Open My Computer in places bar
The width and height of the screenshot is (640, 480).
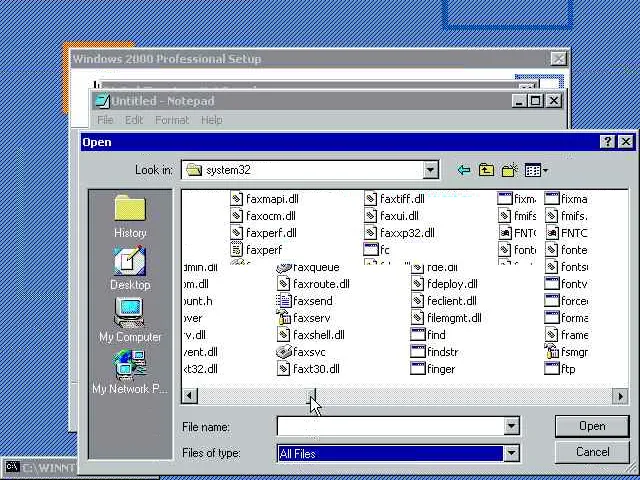coord(130,320)
